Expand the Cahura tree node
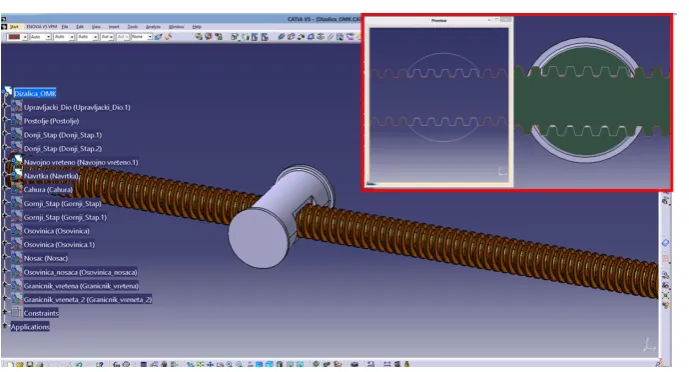Image resolution: width=689 pixels, height=372 pixels. tap(5, 188)
